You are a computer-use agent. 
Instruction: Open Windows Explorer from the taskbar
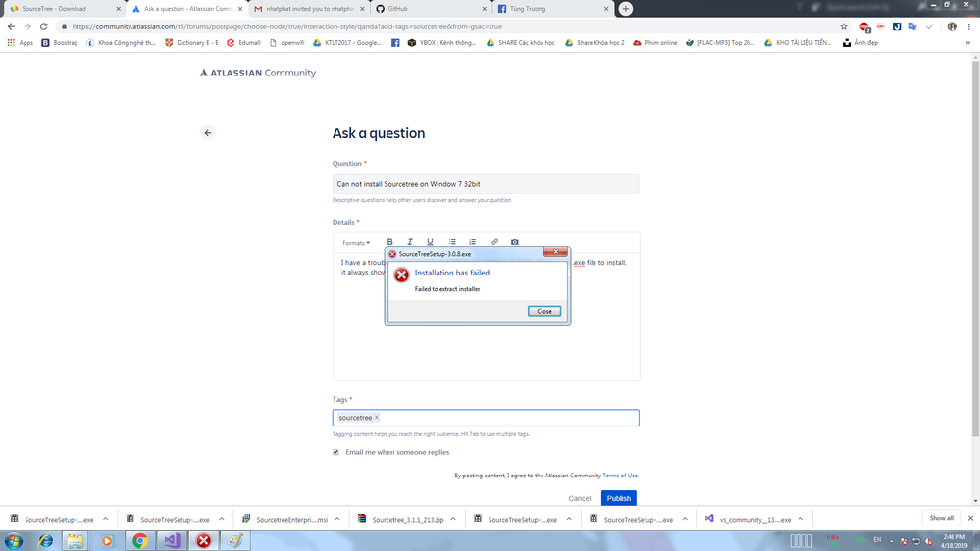click(x=75, y=541)
